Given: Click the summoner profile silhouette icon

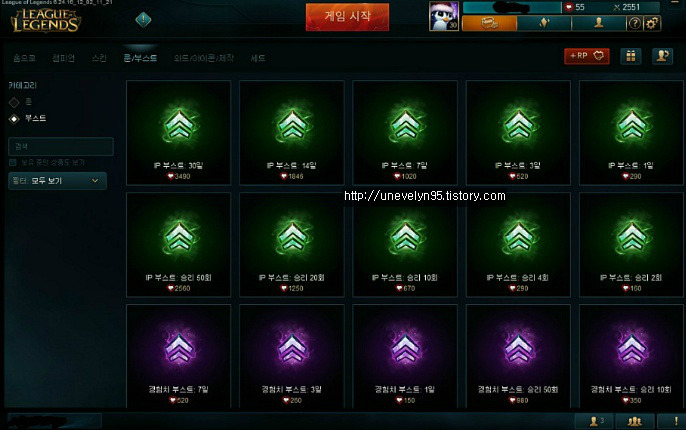Looking at the screenshot, I should (598, 23).
